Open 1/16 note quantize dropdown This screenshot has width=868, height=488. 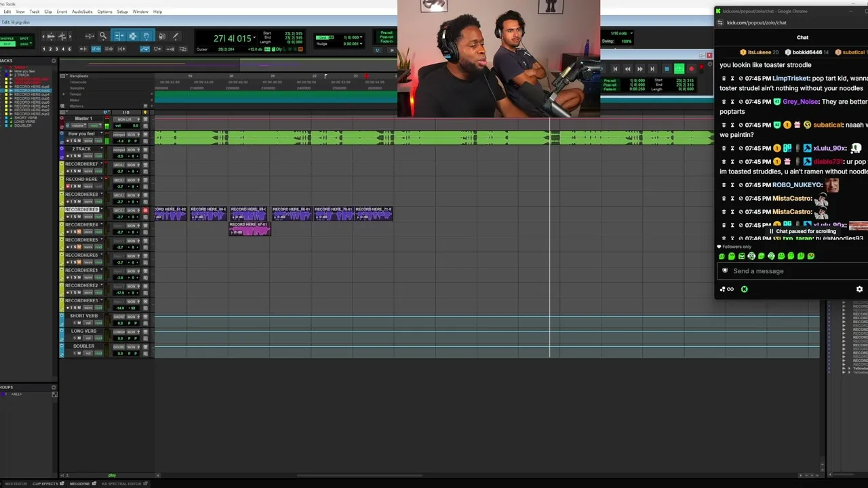pyautogui.click(x=631, y=33)
